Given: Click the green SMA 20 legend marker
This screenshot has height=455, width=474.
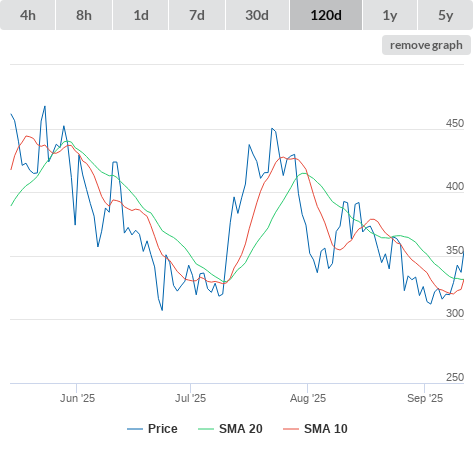Looking at the screenshot, I should (206, 429).
